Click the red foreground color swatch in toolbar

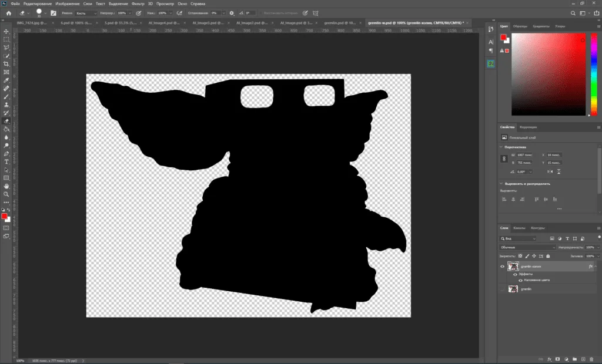coord(4,216)
